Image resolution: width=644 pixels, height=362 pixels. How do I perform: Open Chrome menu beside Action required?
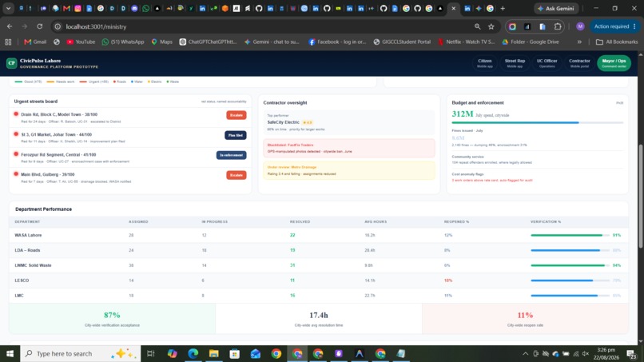coord(634,26)
